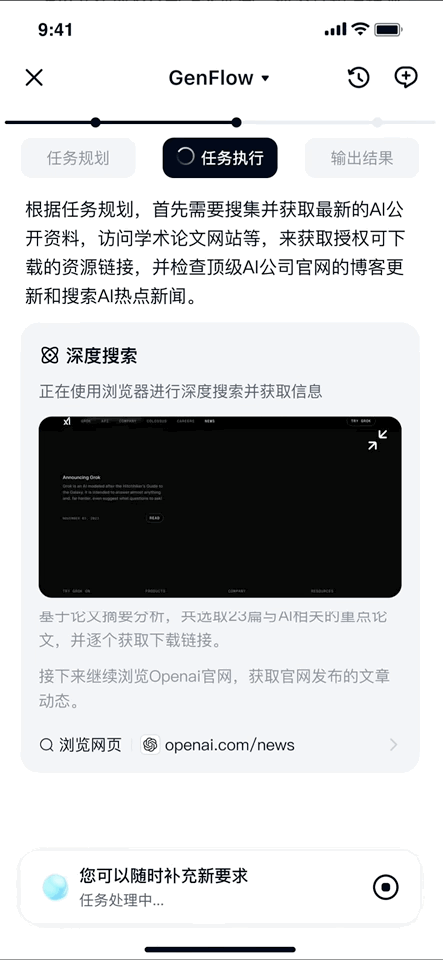Start a new chat with plus bubble icon
443x960 pixels.
(406, 78)
